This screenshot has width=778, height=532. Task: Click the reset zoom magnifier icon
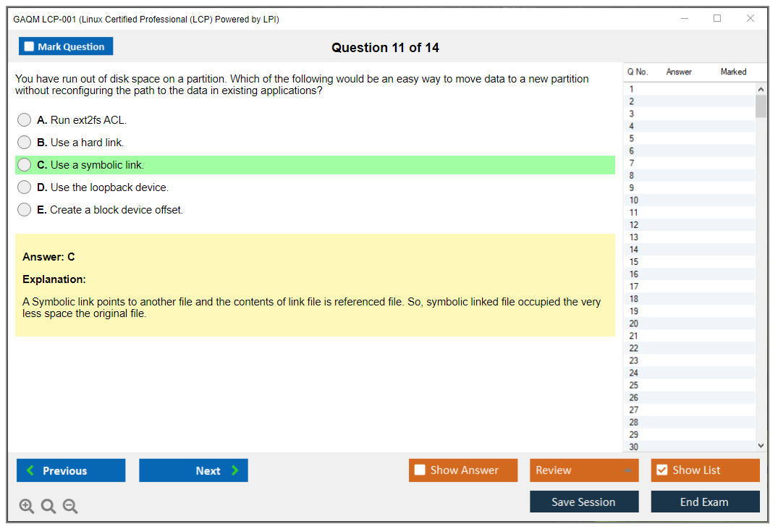click(48, 506)
